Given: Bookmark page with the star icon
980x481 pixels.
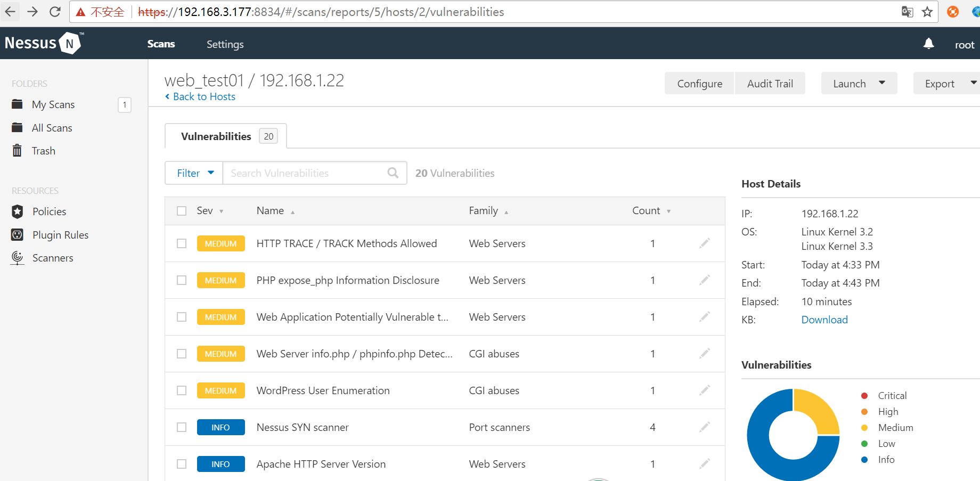Looking at the screenshot, I should [927, 12].
